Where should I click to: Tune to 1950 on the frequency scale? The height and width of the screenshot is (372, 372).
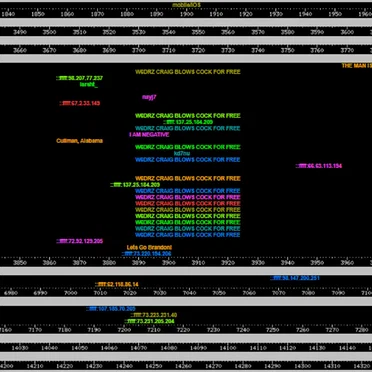pos(335,14)
